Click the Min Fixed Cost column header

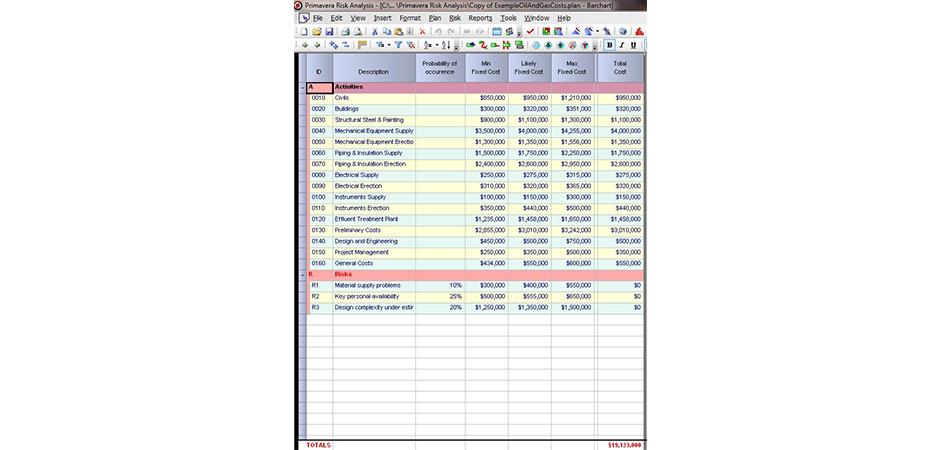pos(486,67)
